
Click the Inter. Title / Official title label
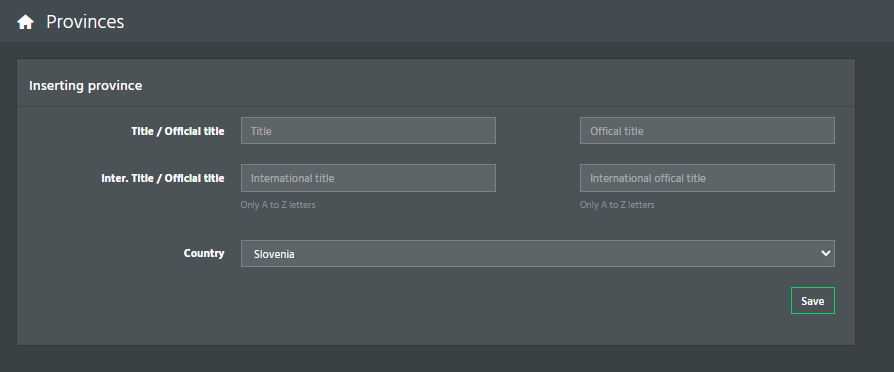tap(162, 178)
